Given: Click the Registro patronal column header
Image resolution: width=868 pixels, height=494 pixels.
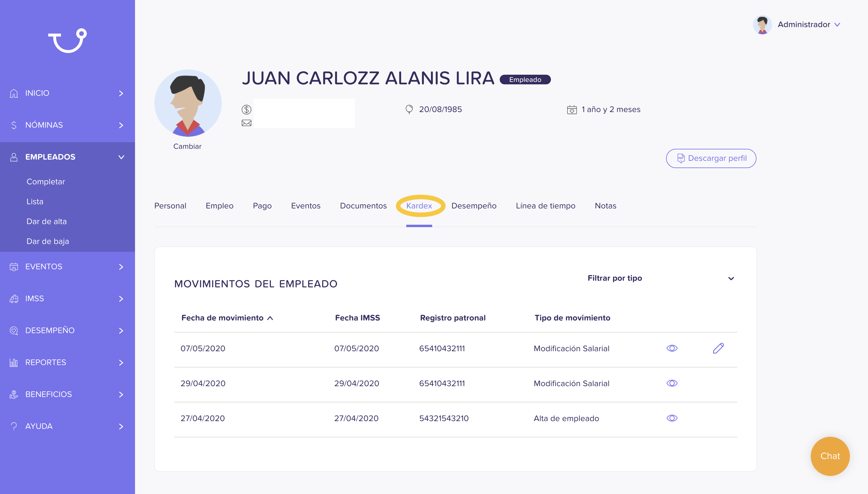Looking at the screenshot, I should tap(452, 318).
